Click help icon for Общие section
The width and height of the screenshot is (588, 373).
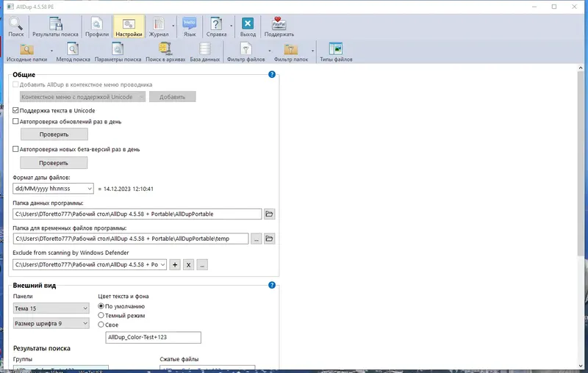(272, 74)
